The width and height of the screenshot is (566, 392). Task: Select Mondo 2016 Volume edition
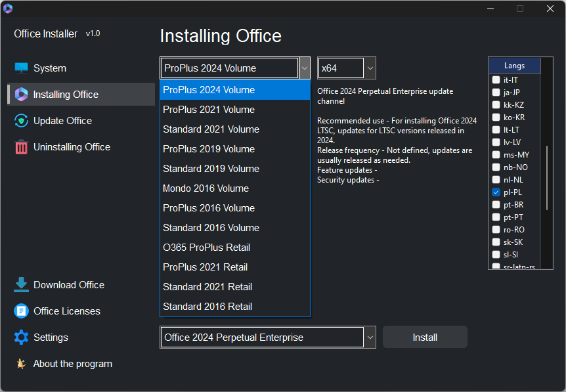pos(235,188)
